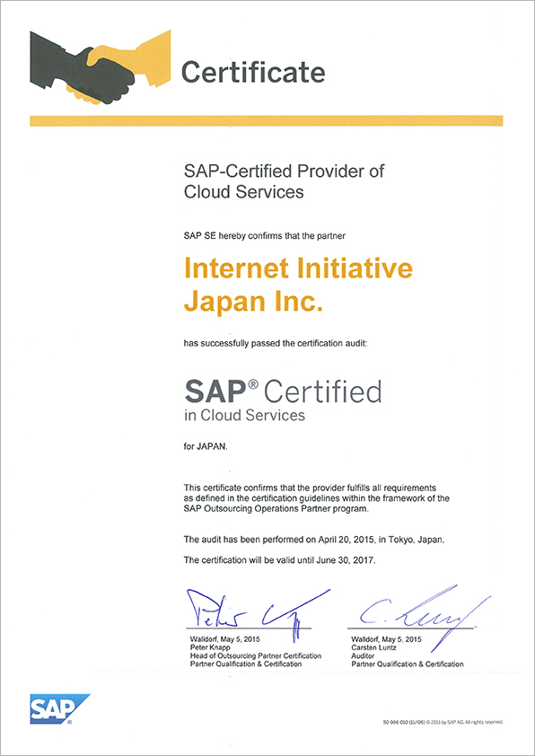Image resolution: width=535 pixels, height=756 pixels.
Task: Click the 'Auditor' title text
Action: (363, 655)
